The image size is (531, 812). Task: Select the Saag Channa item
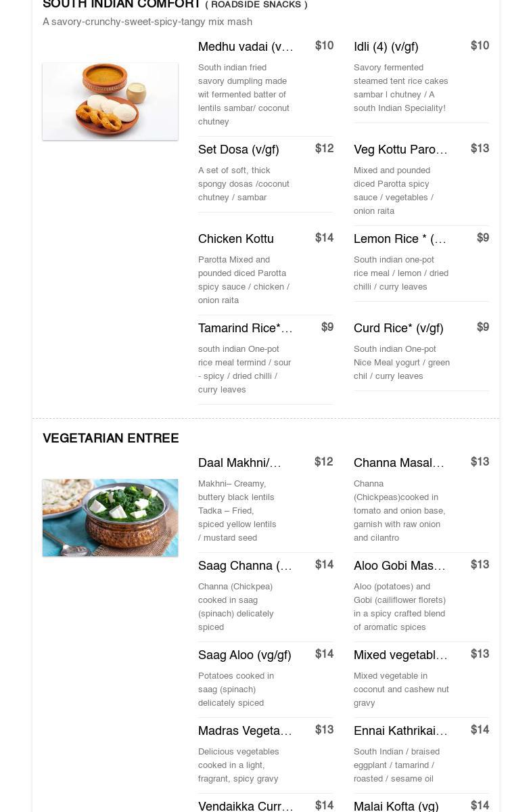(x=245, y=566)
